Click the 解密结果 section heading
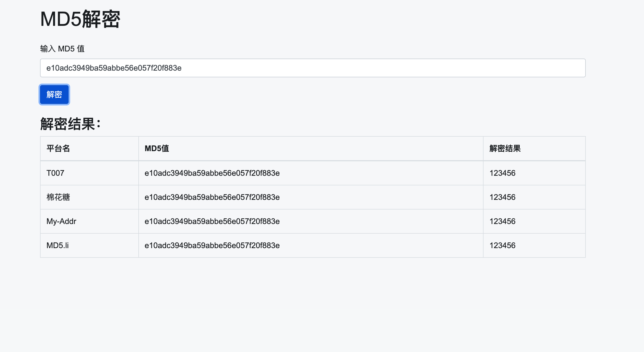 [x=70, y=124]
